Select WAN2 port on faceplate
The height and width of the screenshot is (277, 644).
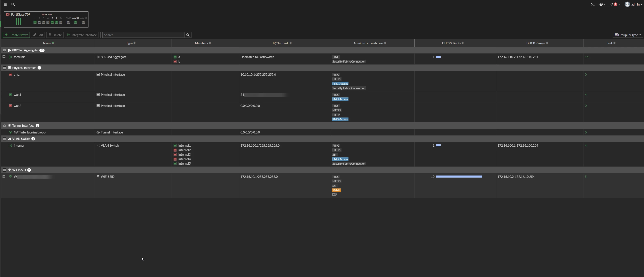(x=84, y=22)
